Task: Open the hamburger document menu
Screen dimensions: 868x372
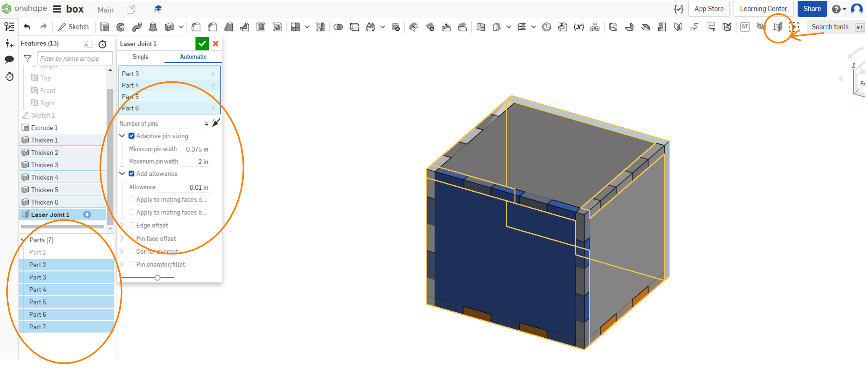Action: (x=57, y=9)
